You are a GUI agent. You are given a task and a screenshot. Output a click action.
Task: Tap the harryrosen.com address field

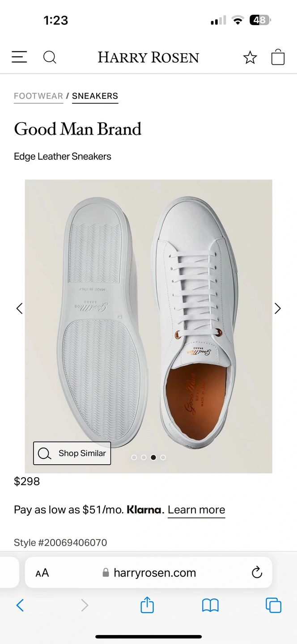coord(148,572)
